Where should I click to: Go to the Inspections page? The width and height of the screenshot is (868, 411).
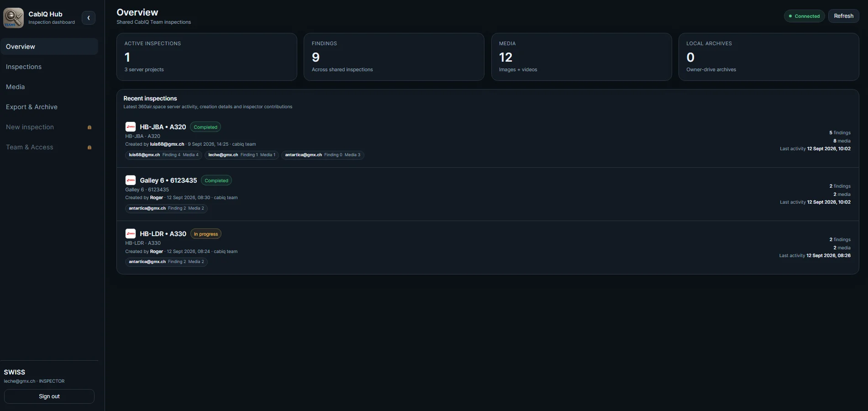tap(49, 67)
